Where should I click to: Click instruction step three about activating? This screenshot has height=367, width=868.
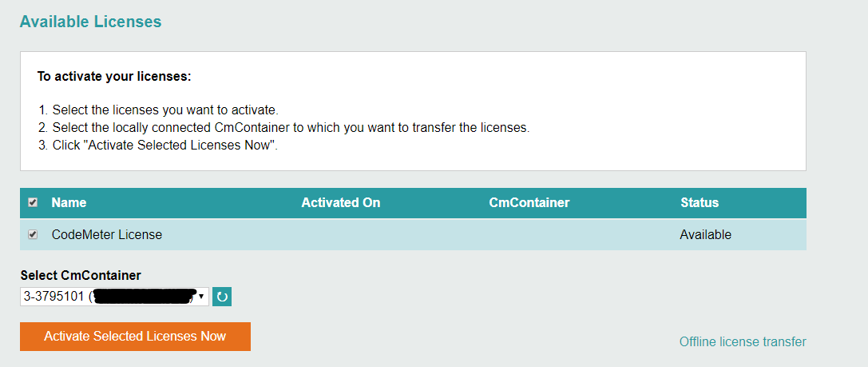(158, 146)
